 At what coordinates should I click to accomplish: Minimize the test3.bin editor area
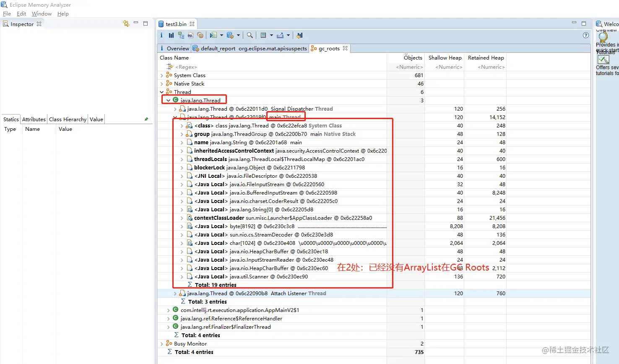[574, 23]
